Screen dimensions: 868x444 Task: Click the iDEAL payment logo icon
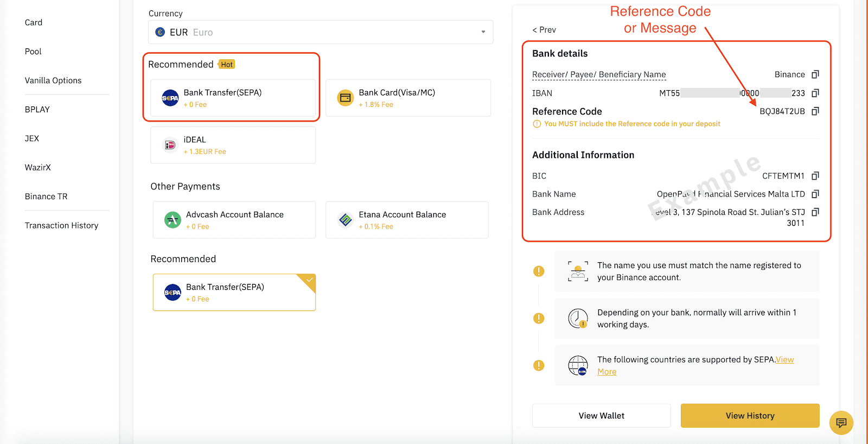coord(170,145)
